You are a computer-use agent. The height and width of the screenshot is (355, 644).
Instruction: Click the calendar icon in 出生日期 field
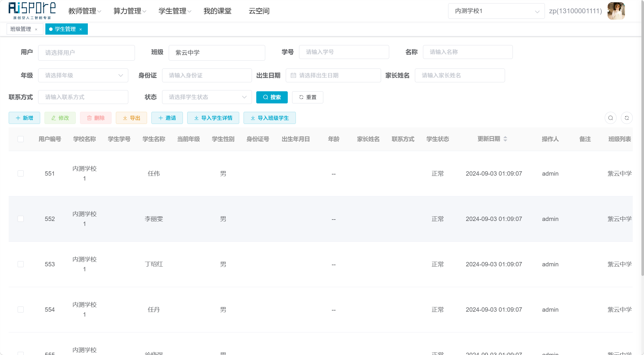click(293, 75)
